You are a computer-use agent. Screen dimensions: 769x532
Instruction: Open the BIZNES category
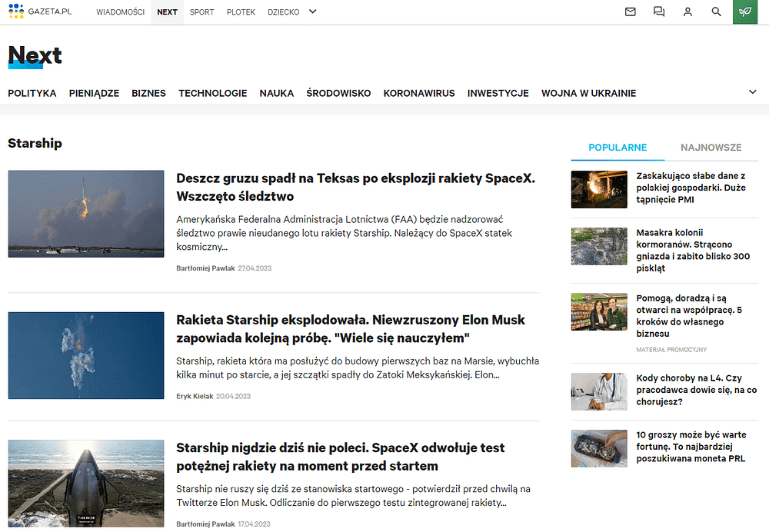pos(148,93)
